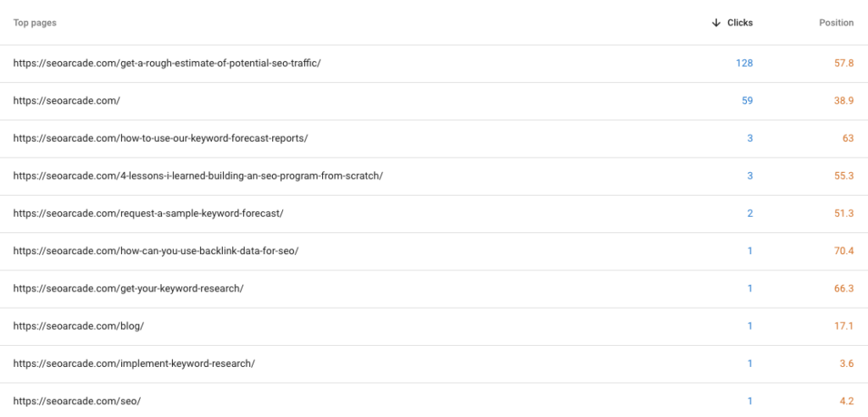Open the how-to-use-our-keyword-forecast-reports row
Viewport: 868px width, 417px height.
pos(434,139)
